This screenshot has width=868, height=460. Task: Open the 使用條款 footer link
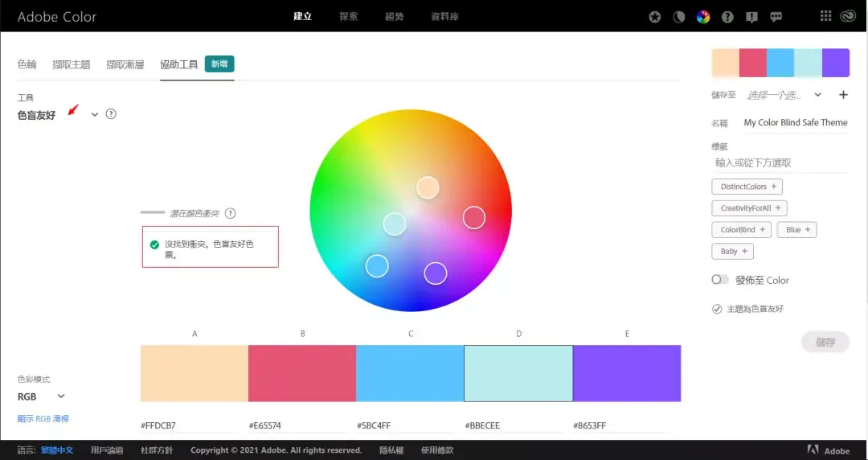pyautogui.click(x=437, y=450)
